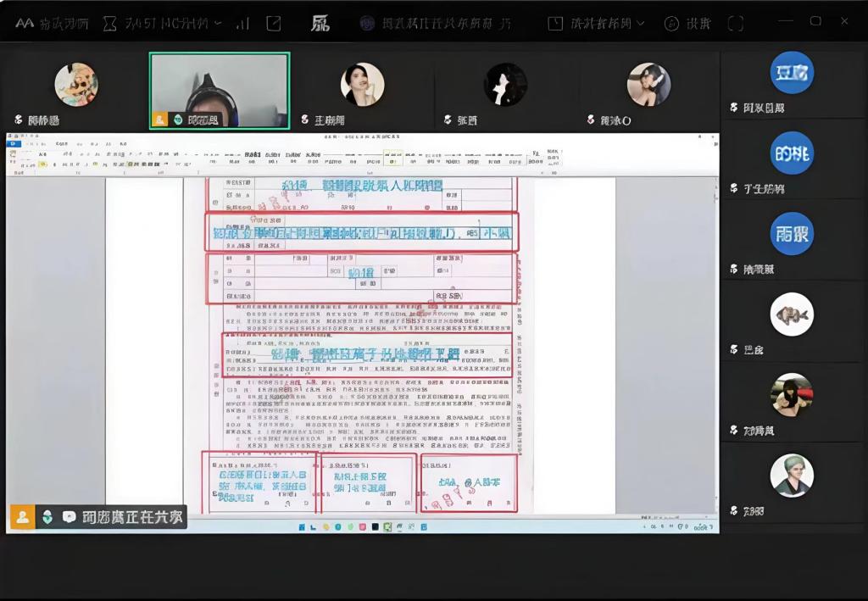Expand the meeting timer dropdown arrow

(219, 24)
